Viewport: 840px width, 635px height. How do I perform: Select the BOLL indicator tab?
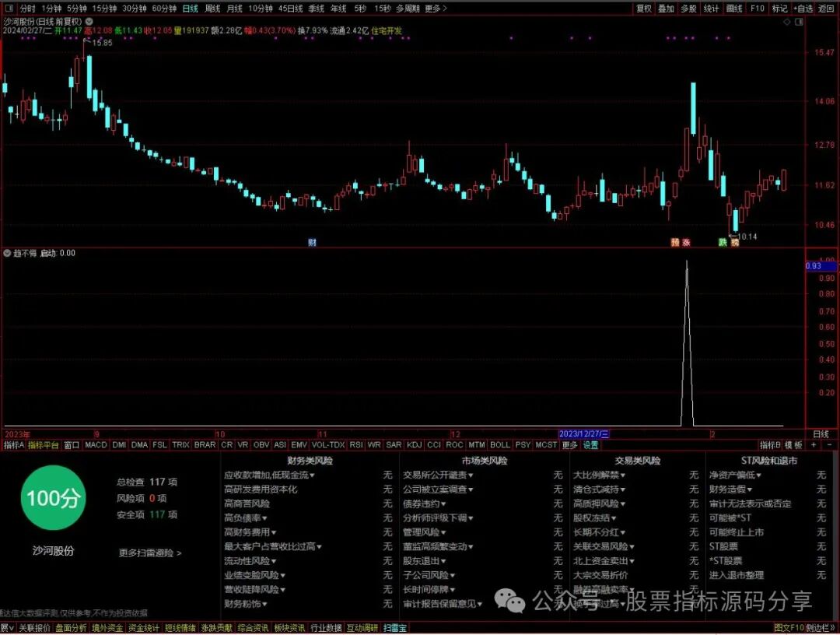[x=500, y=445]
